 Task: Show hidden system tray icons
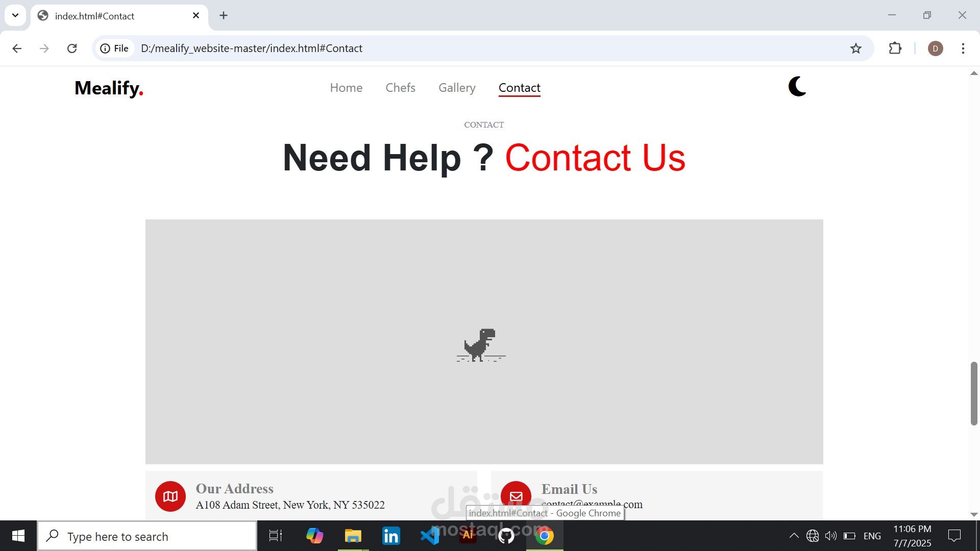pyautogui.click(x=794, y=536)
